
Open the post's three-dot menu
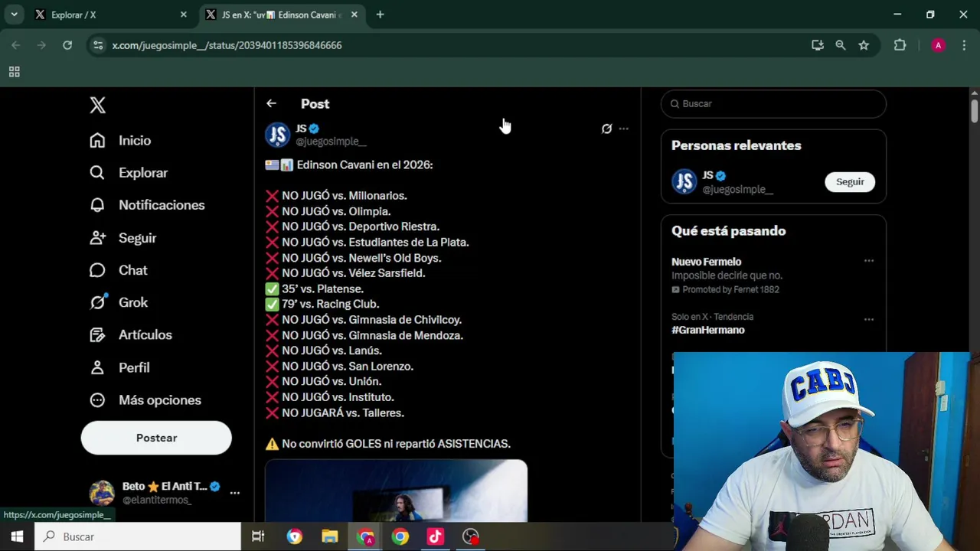(624, 129)
